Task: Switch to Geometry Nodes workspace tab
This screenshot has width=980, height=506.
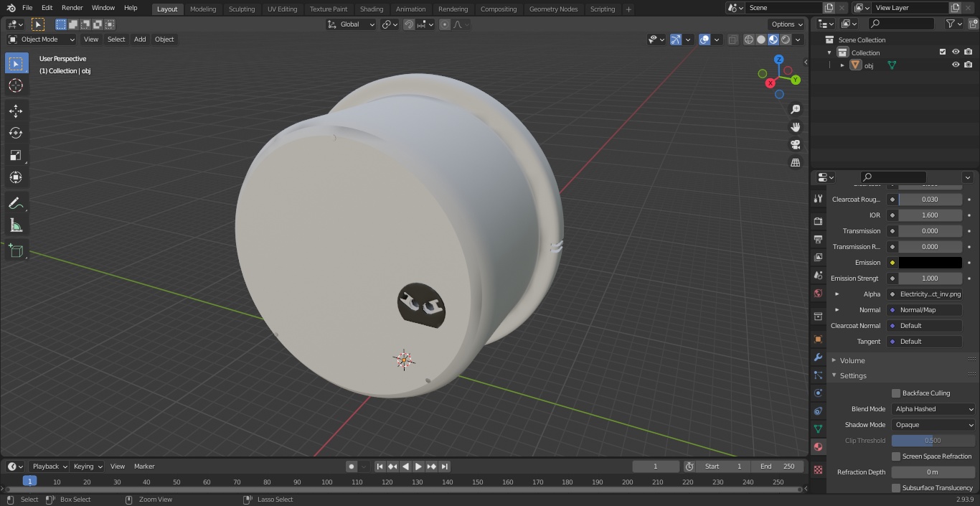Action: [x=553, y=9]
